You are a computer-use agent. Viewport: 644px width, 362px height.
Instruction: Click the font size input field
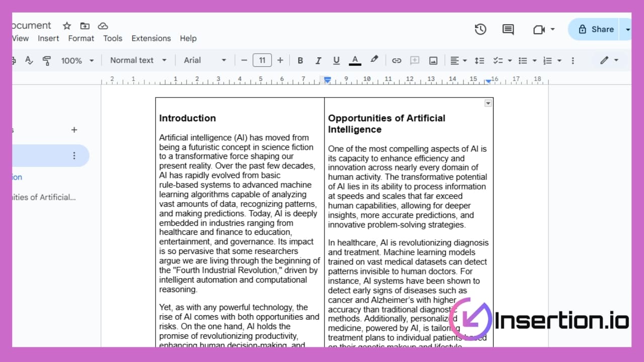[x=262, y=60]
